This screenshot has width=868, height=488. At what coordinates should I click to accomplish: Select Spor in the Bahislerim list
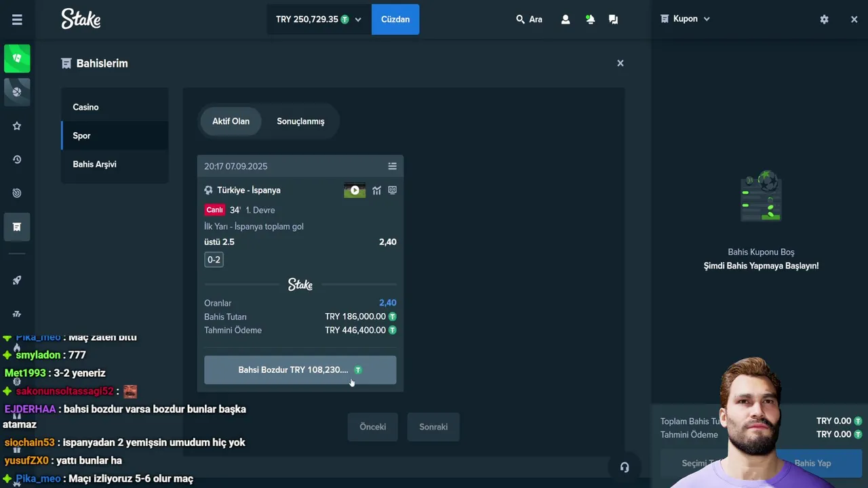(x=115, y=136)
